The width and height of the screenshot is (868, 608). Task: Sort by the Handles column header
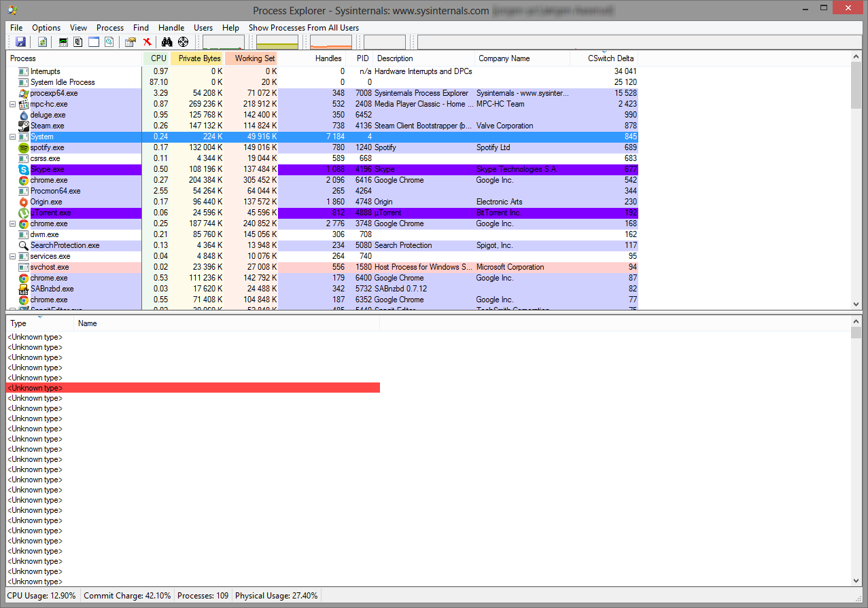point(313,58)
